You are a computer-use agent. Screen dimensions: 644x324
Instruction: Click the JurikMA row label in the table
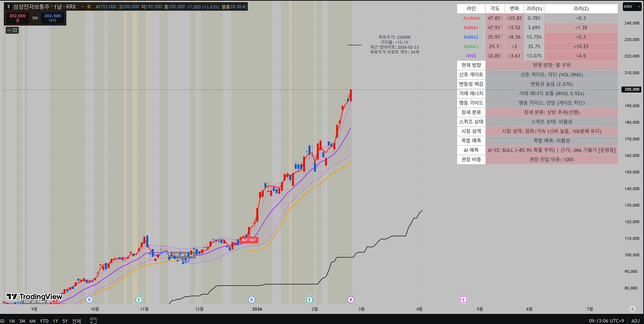(471, 18)
